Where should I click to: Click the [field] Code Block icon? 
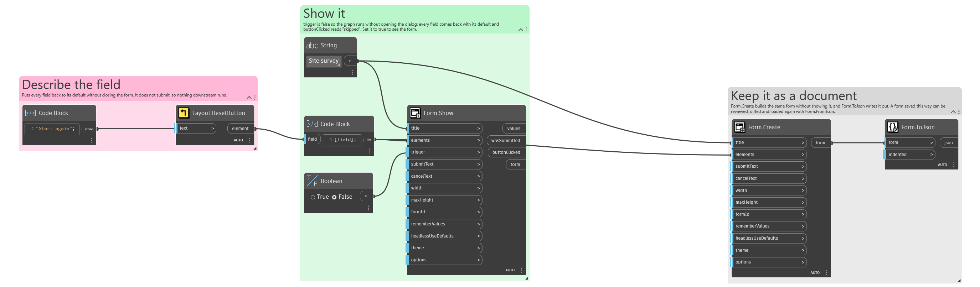(x=312, y=124)
